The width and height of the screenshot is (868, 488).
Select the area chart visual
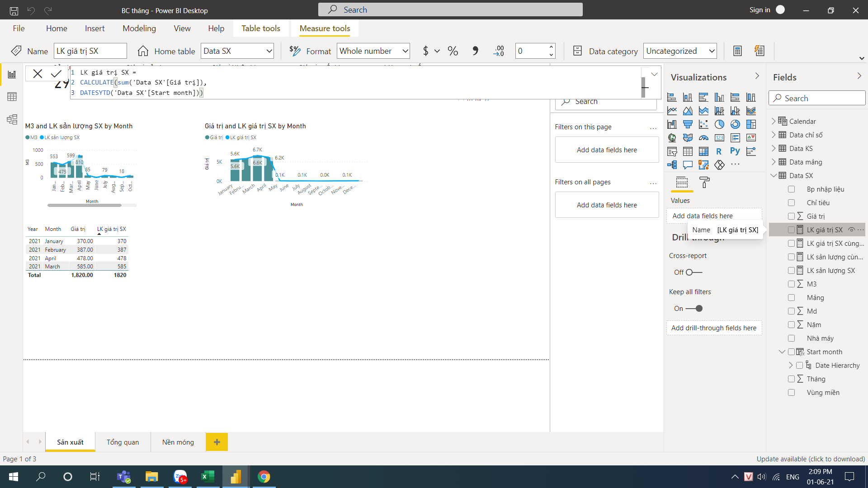688,111
